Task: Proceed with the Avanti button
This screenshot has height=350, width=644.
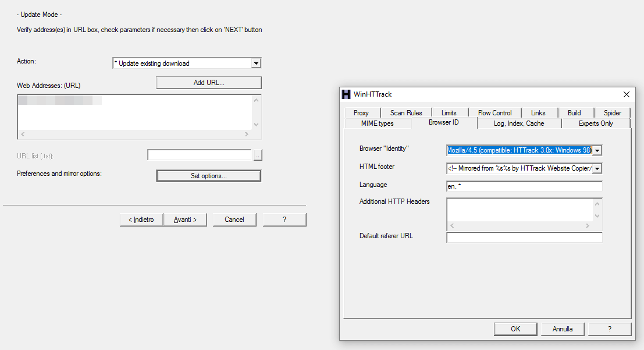Action: click(185, 220)
